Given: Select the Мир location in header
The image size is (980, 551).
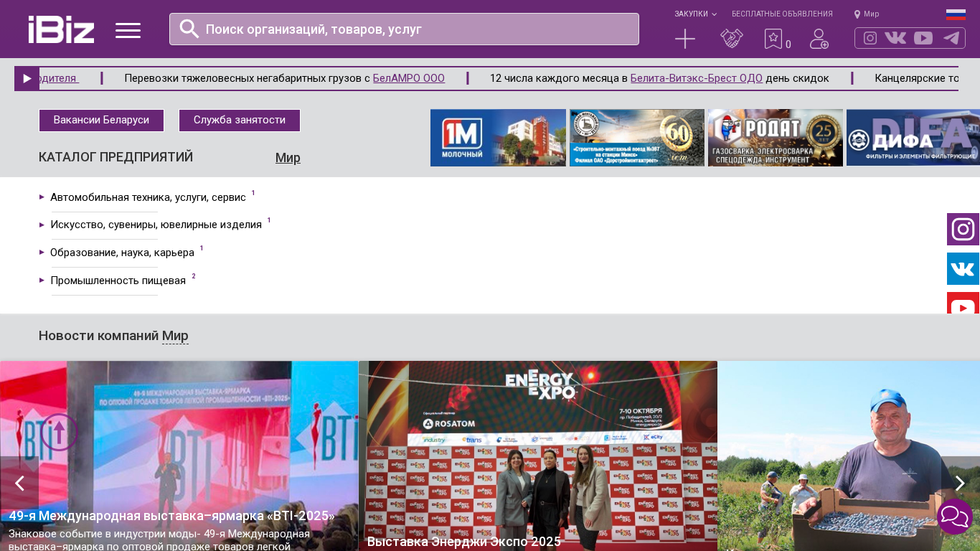Looking at the screenshot, I should click(867, 14).
